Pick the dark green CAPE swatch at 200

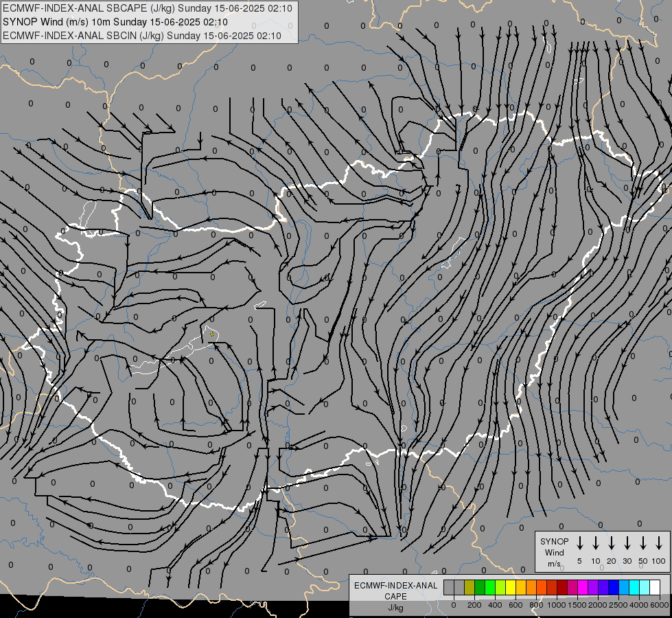pyautogui.click(x=480, y=587)
